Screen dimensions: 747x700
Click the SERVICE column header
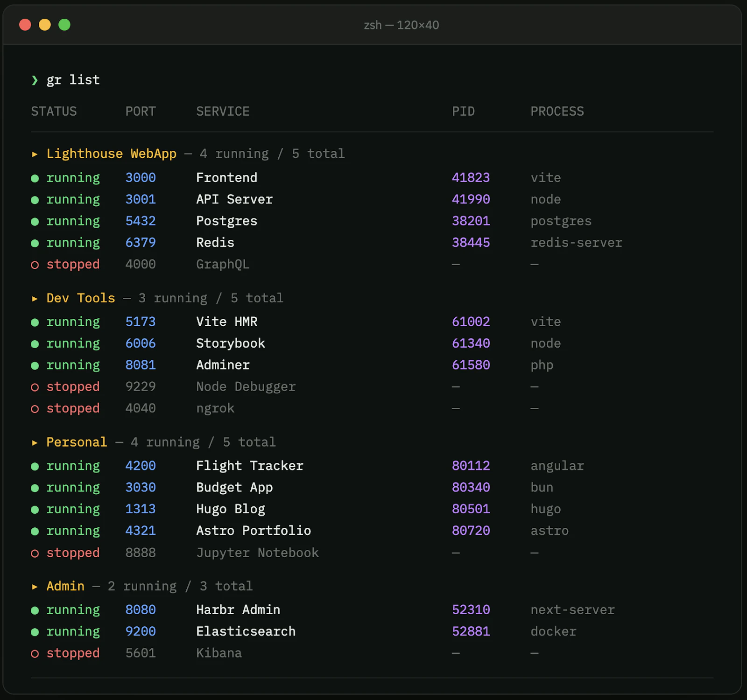click(223, 112)
